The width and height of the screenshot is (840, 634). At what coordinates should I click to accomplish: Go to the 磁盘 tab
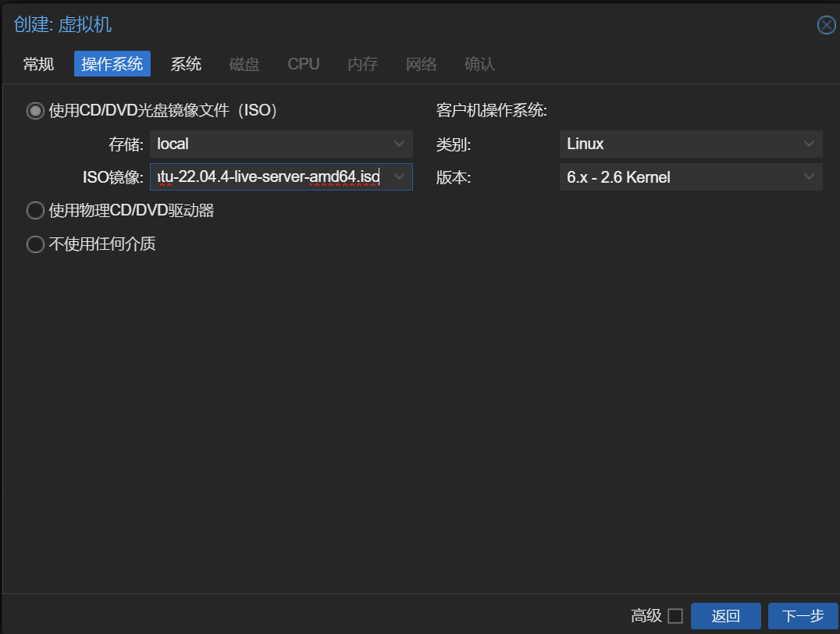point(244,64)
